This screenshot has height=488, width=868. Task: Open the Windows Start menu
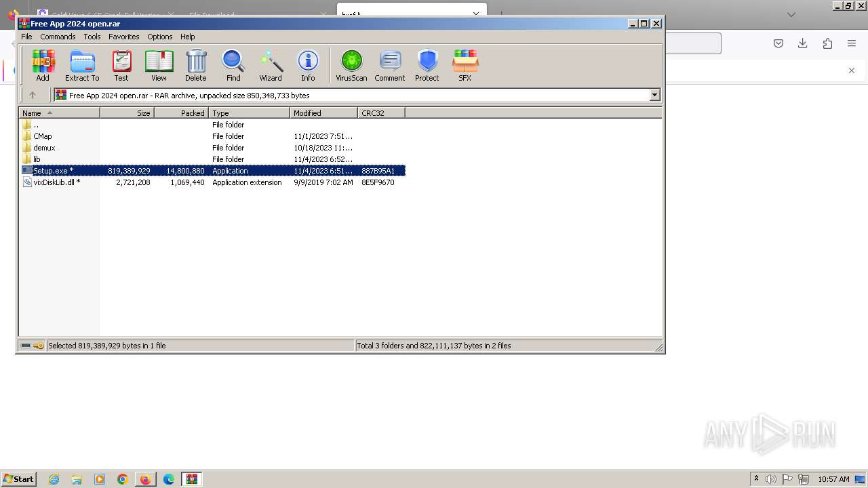18,479
